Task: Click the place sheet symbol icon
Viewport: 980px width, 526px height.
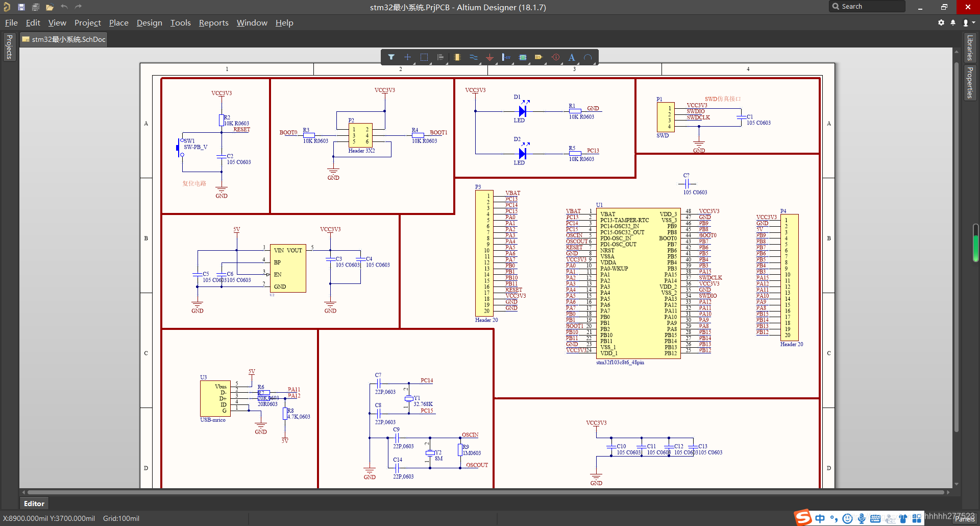Action: (523, 57)
